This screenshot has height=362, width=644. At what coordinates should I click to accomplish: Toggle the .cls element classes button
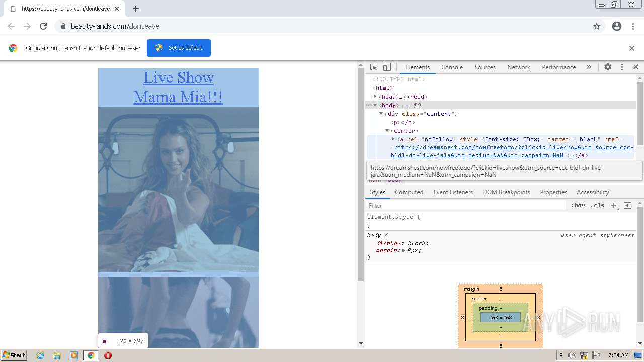point(597,205)
